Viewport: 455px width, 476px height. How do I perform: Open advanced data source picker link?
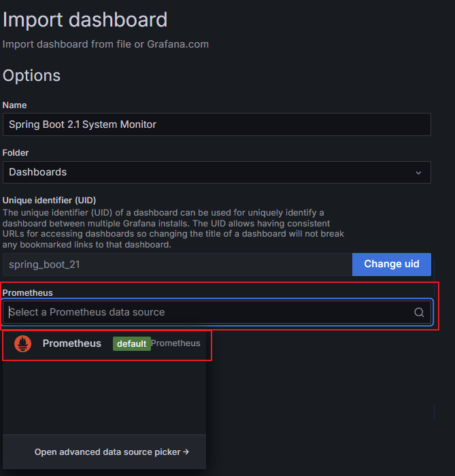tap(112, 452)
